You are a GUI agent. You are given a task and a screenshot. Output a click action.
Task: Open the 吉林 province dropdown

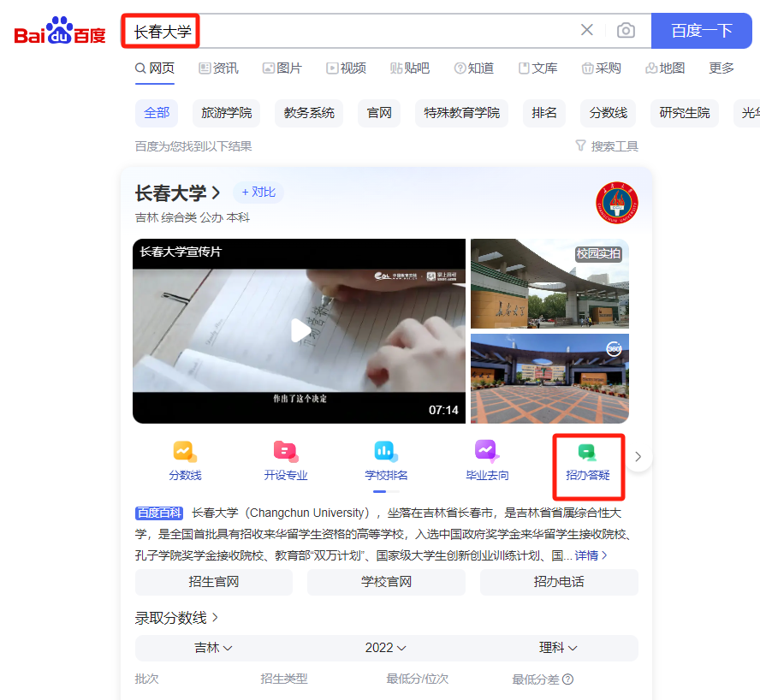coord(213,648)
